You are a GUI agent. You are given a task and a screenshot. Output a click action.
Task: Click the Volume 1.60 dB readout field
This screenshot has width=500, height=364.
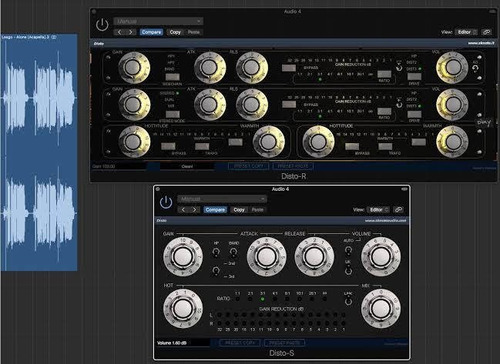(x=183, y=343)
